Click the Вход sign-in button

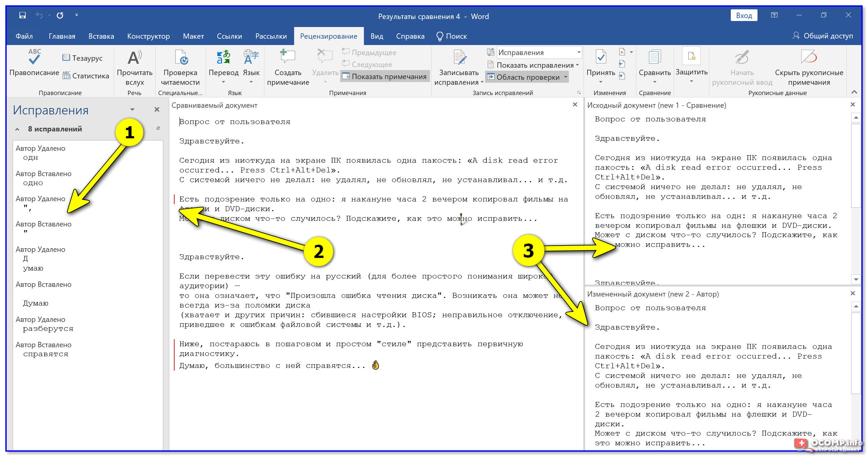(744, 15)
